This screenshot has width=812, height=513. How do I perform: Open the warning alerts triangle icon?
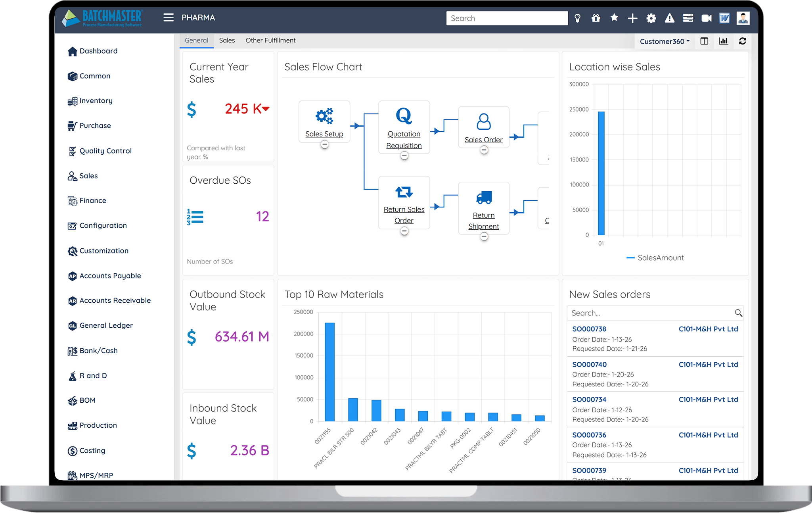tap(669, 18)
